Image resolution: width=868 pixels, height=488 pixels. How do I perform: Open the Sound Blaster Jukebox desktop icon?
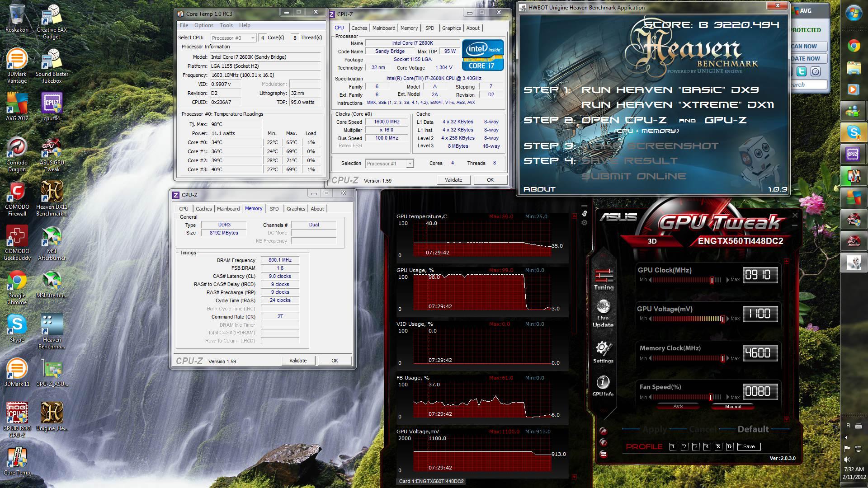pos(52,66)
